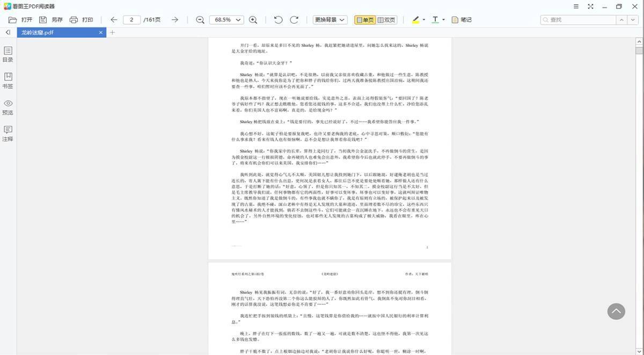
Task: Click the Notes (笔记) button
Action: [x=462, y=20]
